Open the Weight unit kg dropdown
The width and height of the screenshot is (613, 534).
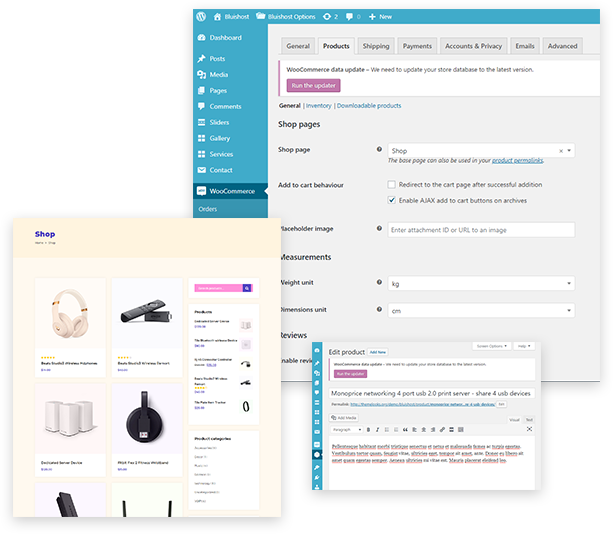(481, 283)
